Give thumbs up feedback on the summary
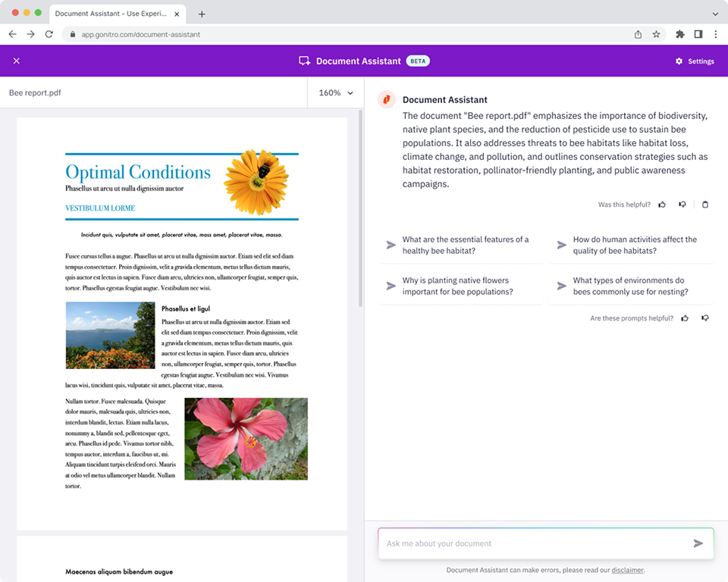The width and height of the screenshot is (728, 582). pos(662,204)
